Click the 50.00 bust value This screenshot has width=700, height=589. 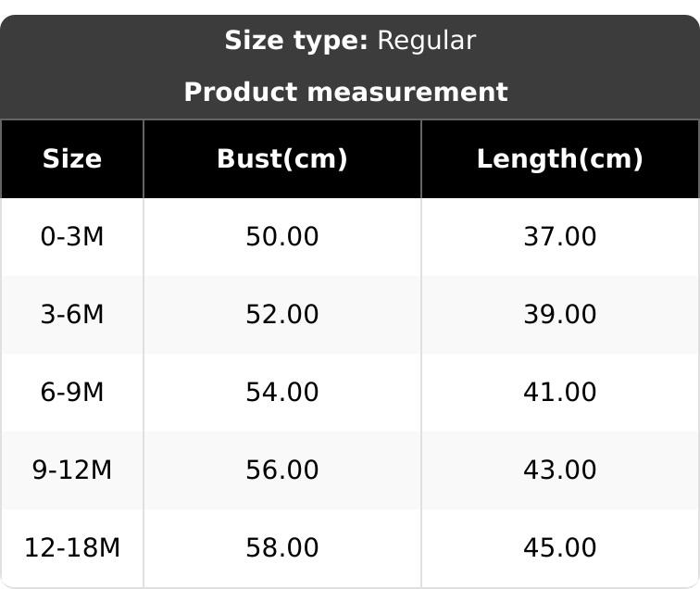pos(282,237)
